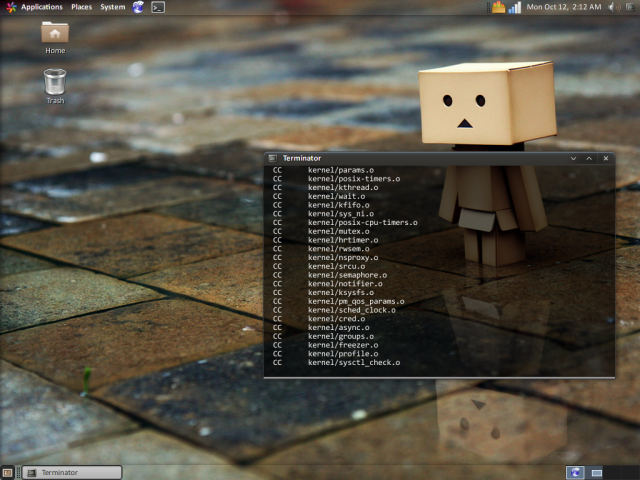Maximize Terminator window with the up chevron
640x480 pixels.
click(x=589, y=158)
